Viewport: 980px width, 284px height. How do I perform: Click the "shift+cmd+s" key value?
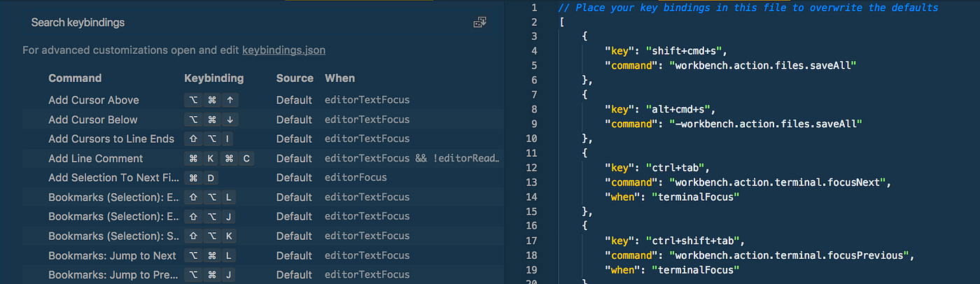point(688,50)
